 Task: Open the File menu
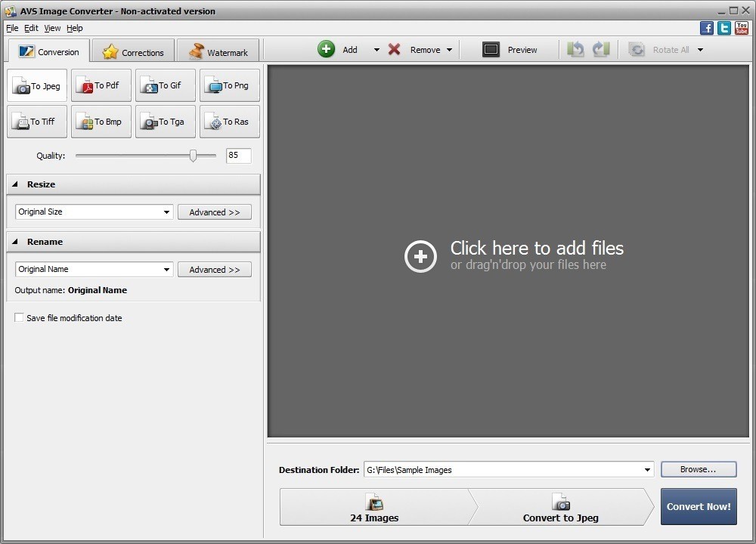12,28
